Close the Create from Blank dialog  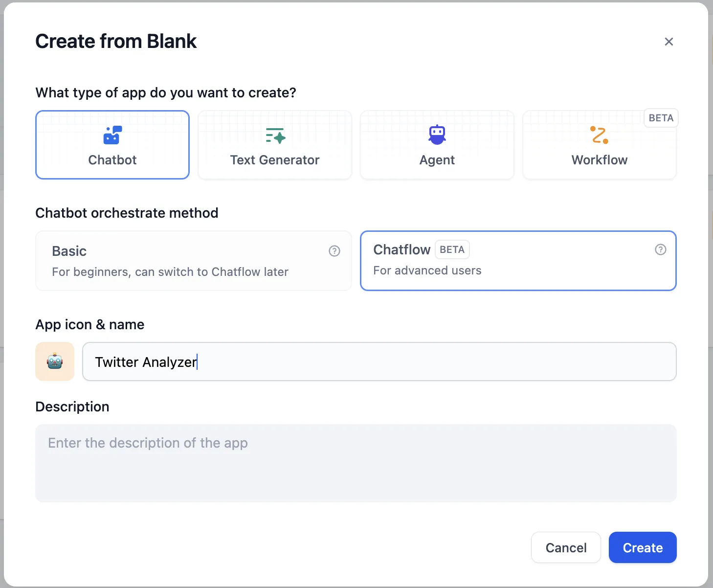tap(668, 42)
